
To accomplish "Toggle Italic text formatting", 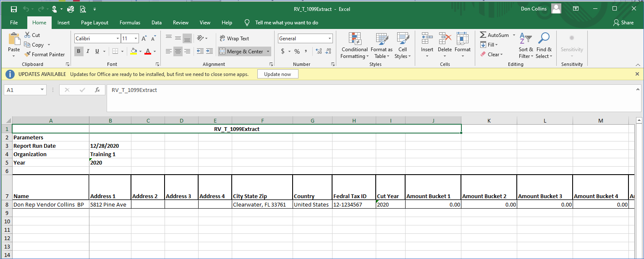I will pos(88,51).
